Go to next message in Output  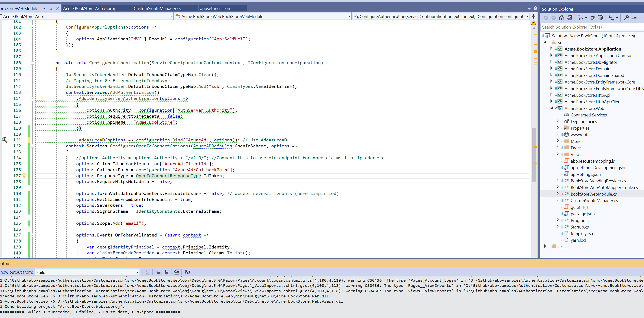tap(166, 272)
